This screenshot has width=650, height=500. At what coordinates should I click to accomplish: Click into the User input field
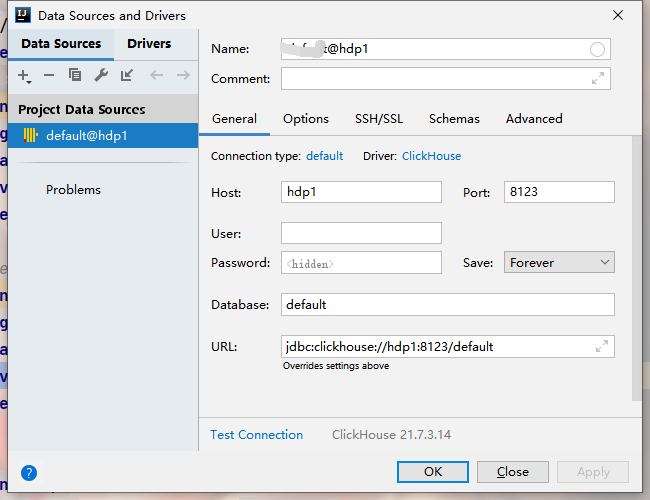click(x=361, y=233)
